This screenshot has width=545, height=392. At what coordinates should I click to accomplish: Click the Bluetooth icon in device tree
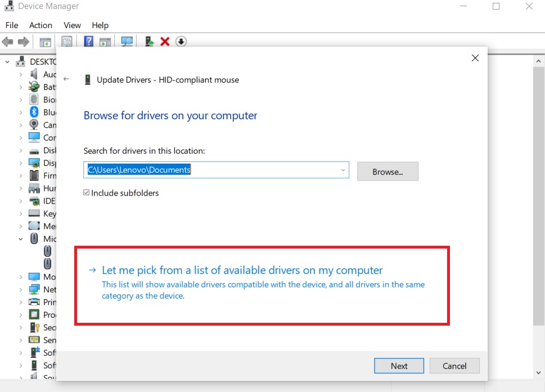(34, 112)
